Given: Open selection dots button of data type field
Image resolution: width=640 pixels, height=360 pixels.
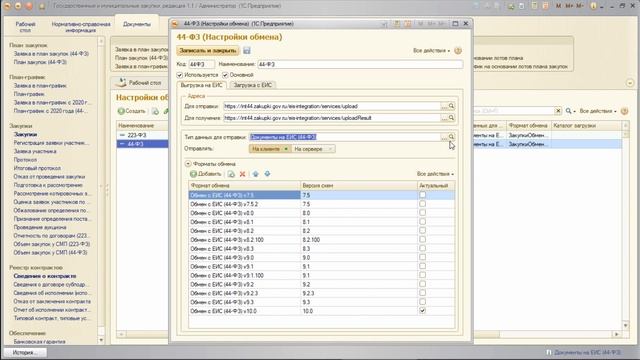Looking at the screenshot, I should pyautogui.click(x=444, y=137).
